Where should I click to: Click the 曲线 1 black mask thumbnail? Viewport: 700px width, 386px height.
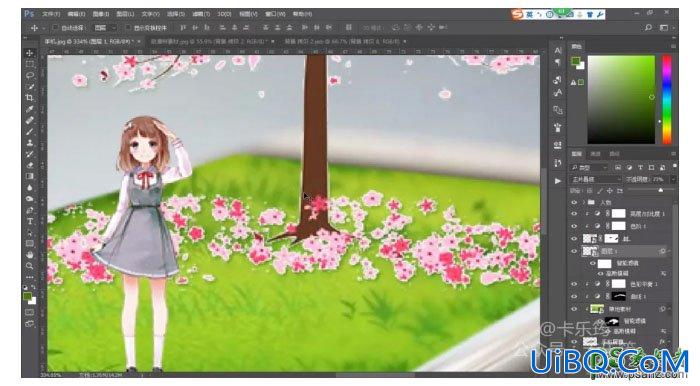618,296
